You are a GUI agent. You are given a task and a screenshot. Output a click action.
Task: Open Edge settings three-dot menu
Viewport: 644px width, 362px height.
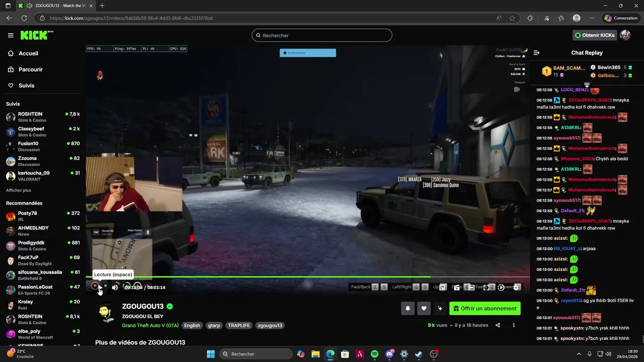(x=592, y=18)
